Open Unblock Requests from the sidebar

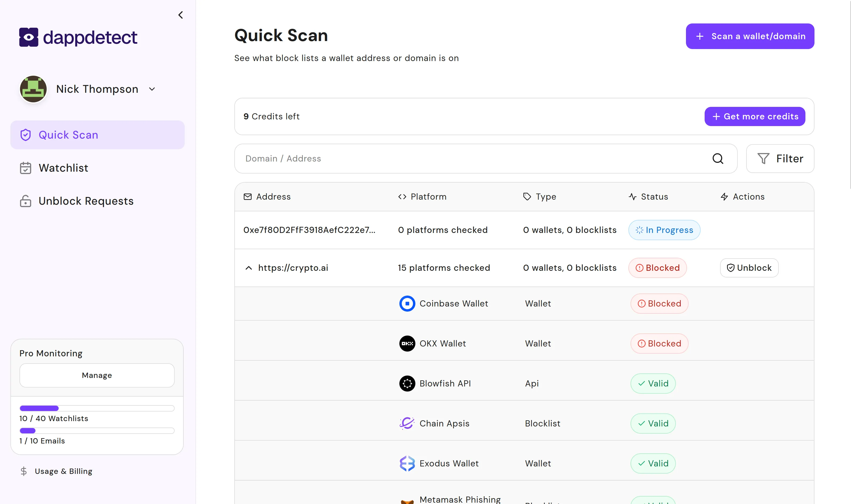point(86,201)
